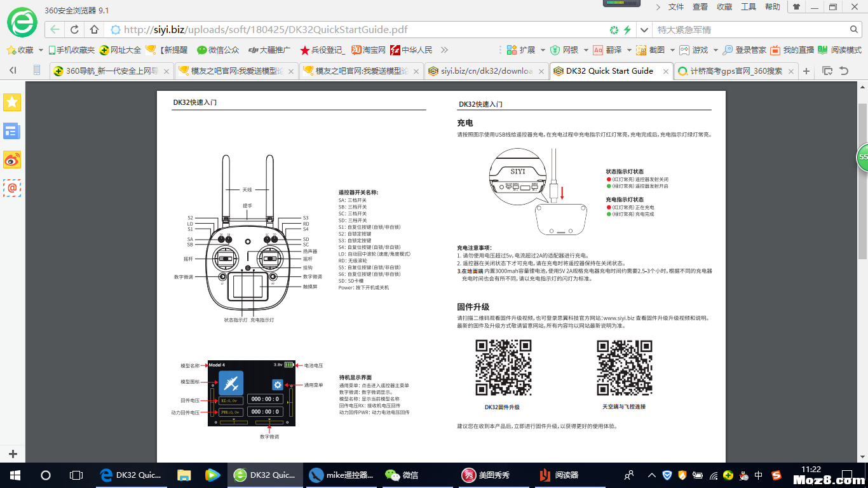This screenshot has width=868, height=488.
Task: Open the 游戏 games tool
Action: coord(693,50)
